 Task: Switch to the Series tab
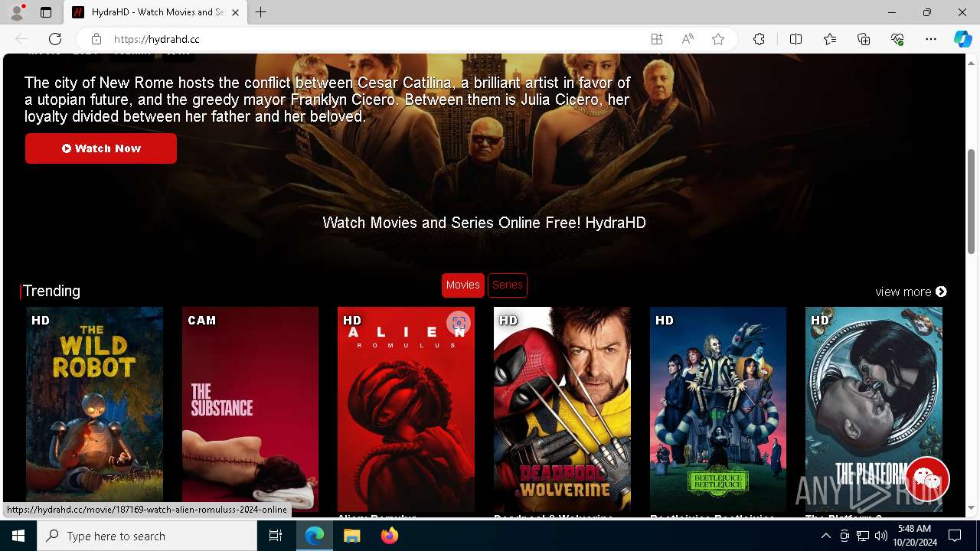[x=507, y=285]
